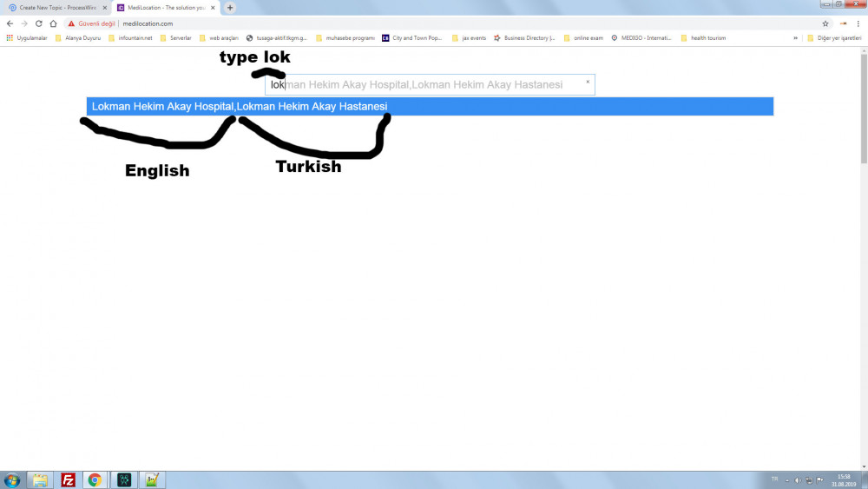Screen dimensions: 868x489
Task: Open the jax events bookmark folder
Action: tap(469, 38)
